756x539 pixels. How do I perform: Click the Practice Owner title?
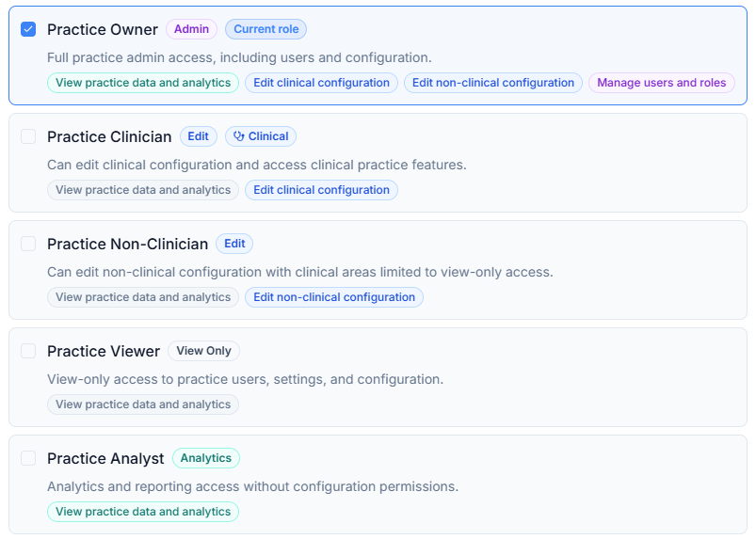point(103,29)
